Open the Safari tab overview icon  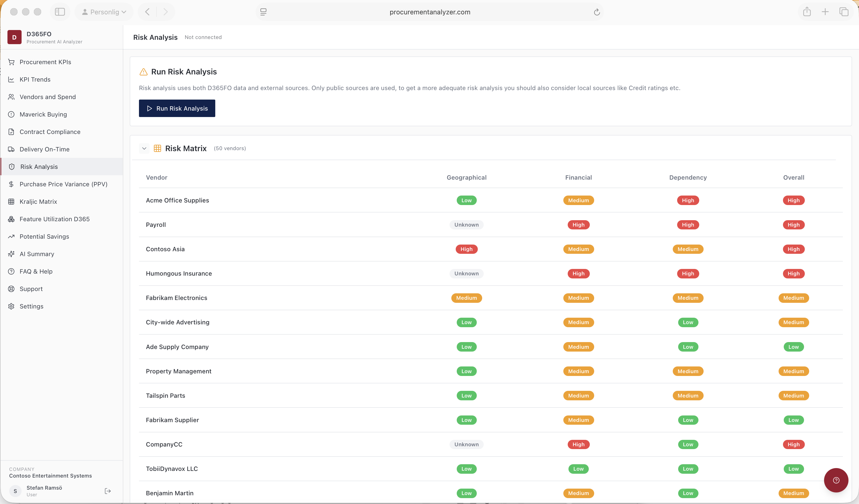844,12
